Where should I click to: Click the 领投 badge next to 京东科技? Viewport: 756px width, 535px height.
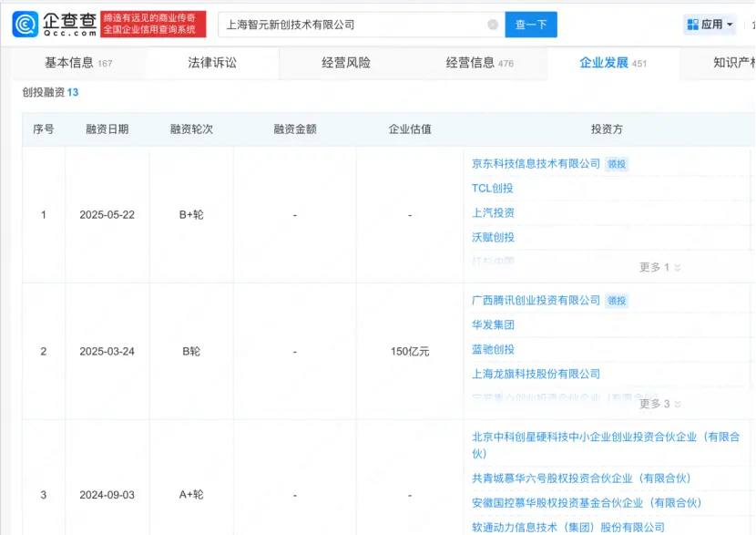pyautogui.click(x=616, y=164)
